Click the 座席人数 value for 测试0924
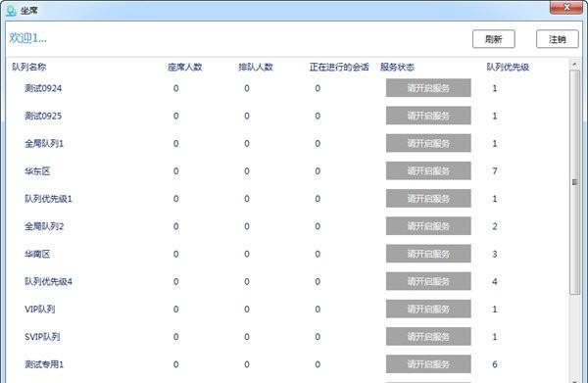The height and width of the screenshot is (383, 588). point(175,88)
